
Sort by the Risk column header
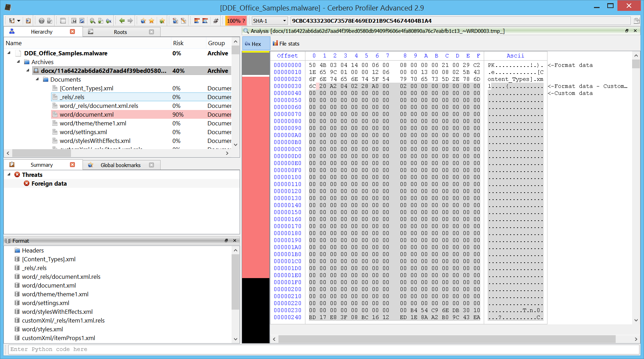pyautogui.click(x=188, y=43)
